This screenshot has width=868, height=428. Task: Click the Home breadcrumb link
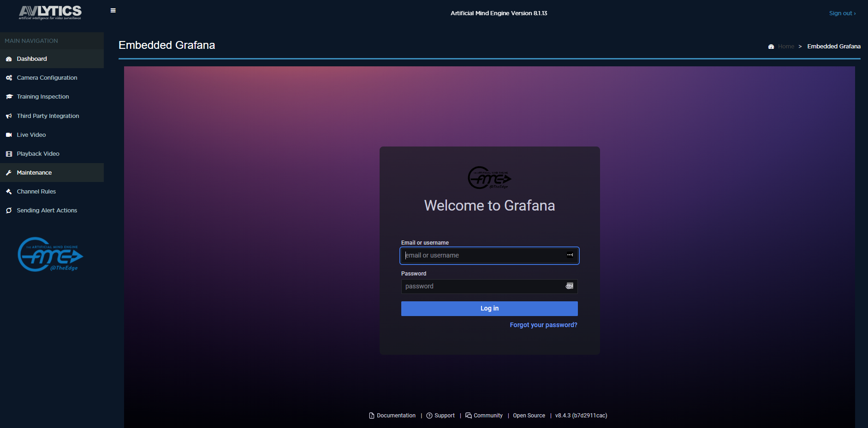(x=786, y=47)
